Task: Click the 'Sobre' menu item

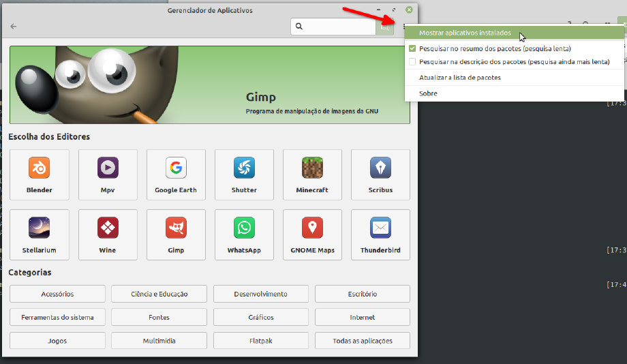Action: pos(428,93)
